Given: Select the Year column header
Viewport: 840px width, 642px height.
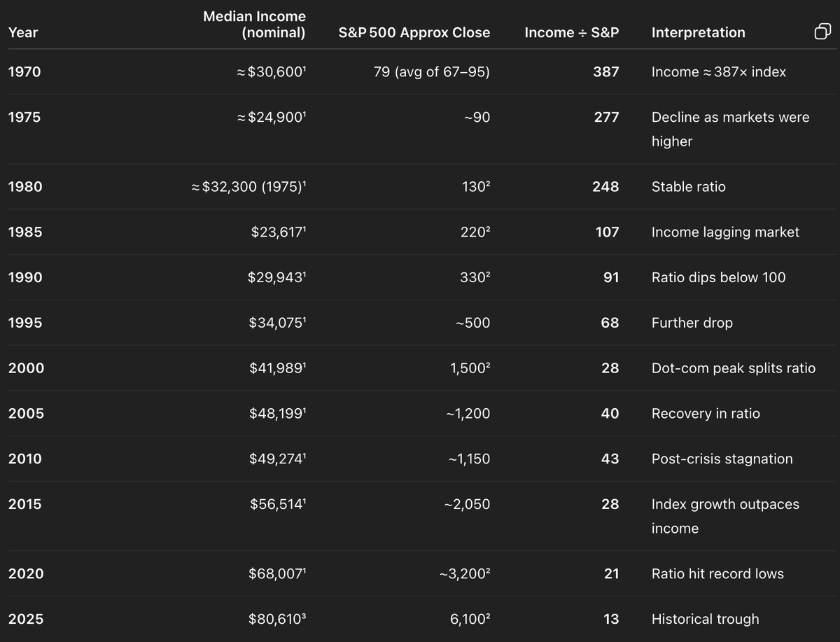Looking at the screenshot, I should [x=23, y=32].
